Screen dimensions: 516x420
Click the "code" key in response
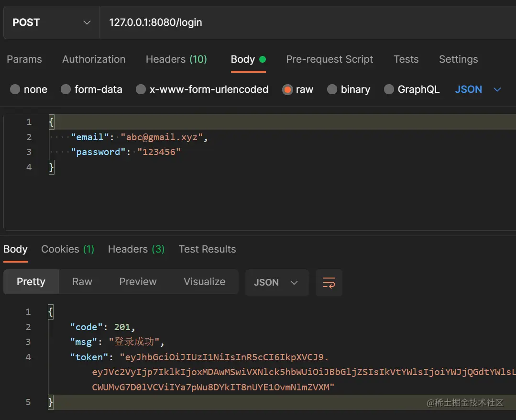pyautogui.click(x=87, y=327)
